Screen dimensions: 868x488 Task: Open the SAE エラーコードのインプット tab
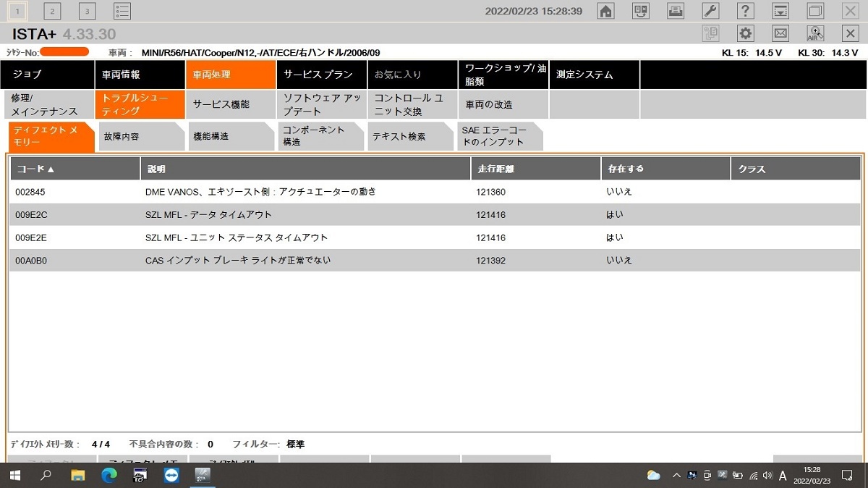tap(499, 136)
